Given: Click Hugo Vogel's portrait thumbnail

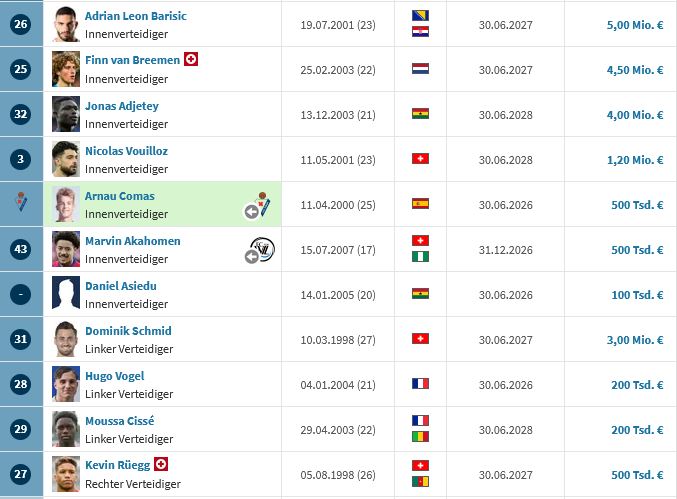Looking at the screenshot, I should 66,384.
